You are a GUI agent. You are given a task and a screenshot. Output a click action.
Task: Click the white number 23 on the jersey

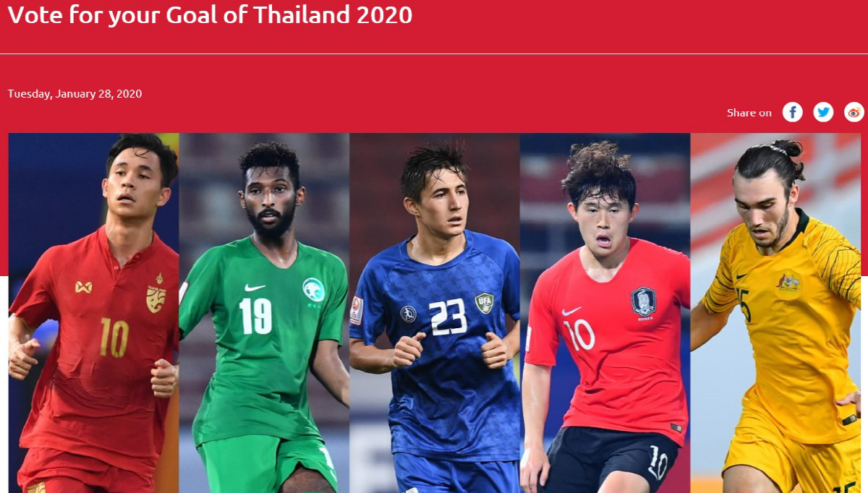click(x=448, y=317)
